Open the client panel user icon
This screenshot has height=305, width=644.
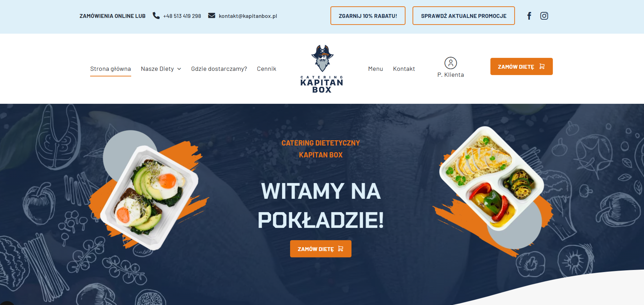[x=451, y=63]
